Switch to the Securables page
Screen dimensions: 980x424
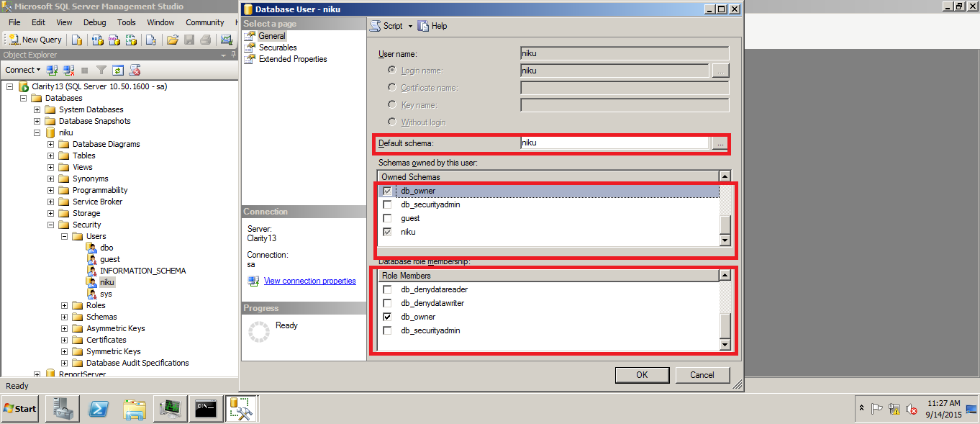(275, 47)
